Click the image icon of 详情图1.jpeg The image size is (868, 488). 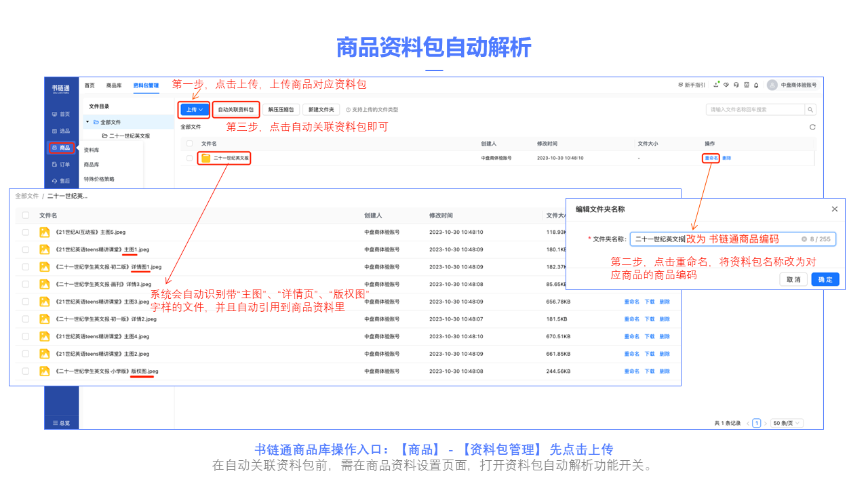pos(45,267)
